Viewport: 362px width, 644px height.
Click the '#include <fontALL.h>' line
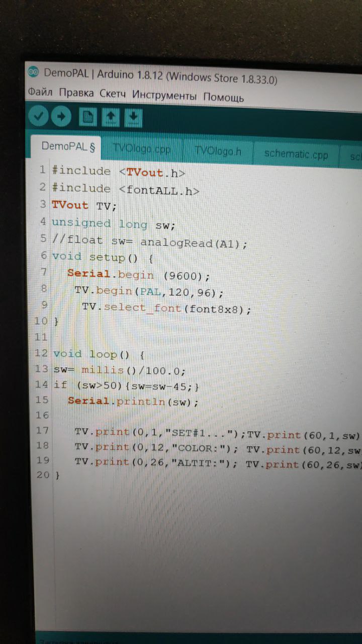[x=126, y=189]
